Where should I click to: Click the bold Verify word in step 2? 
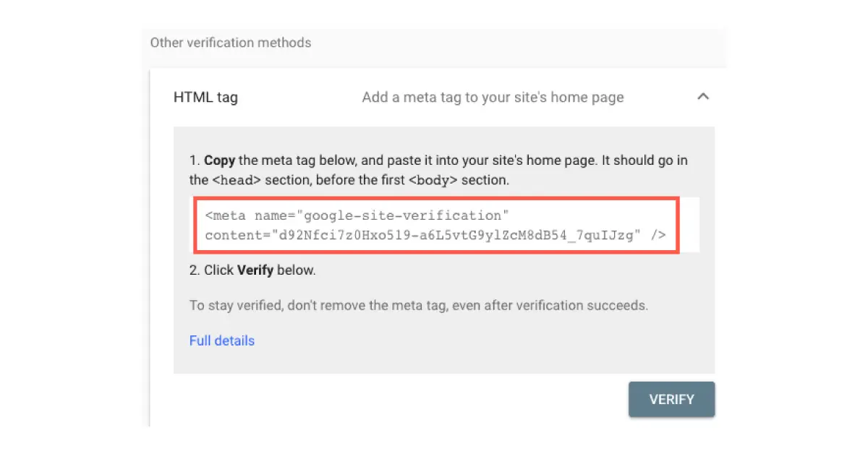[255, 270]
